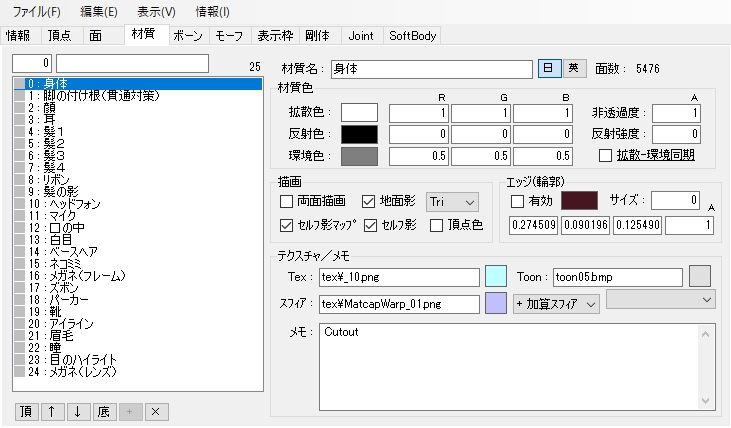Screen dimensions: 731x428
Task: Open the Tri draw mode dropdown
Action: click(452, 202)
